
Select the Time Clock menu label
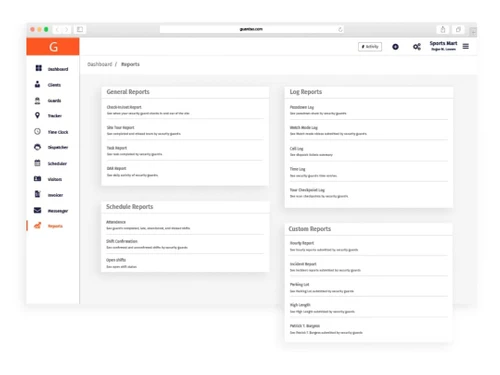pyautogui.click(x=58, y=132)
